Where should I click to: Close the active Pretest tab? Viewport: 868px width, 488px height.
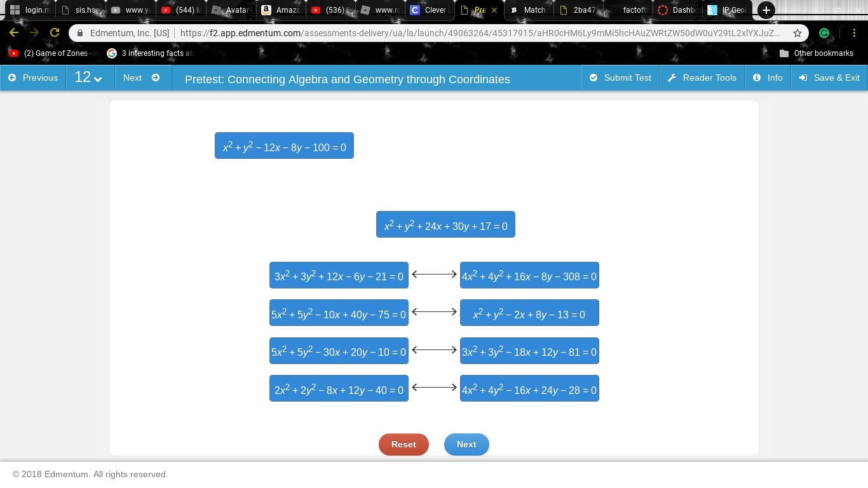pyautogui.click(x=494, y=10)
